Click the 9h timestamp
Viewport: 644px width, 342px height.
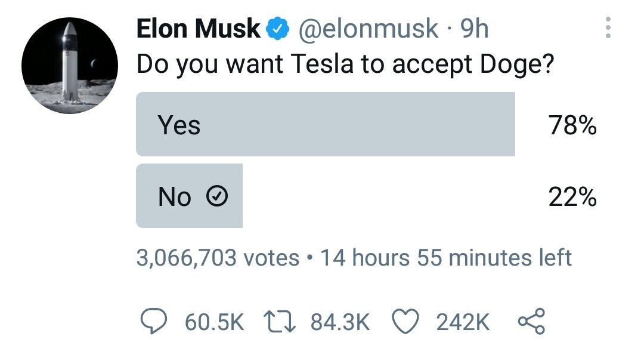point(475,29)
